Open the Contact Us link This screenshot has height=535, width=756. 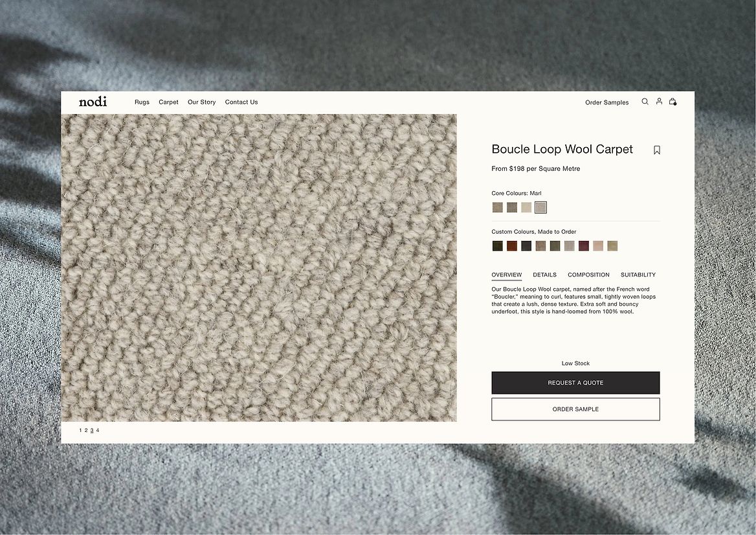241,102
